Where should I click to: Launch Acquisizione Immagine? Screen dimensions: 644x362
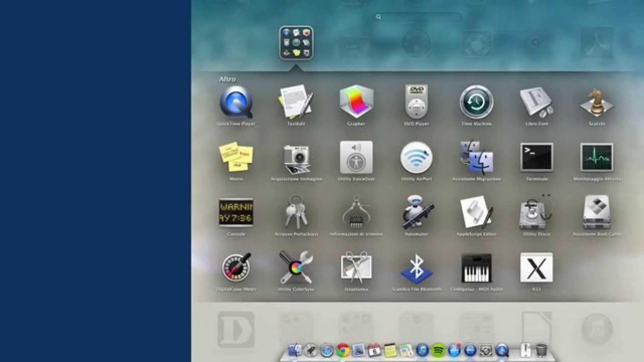[x=296, y=158]
